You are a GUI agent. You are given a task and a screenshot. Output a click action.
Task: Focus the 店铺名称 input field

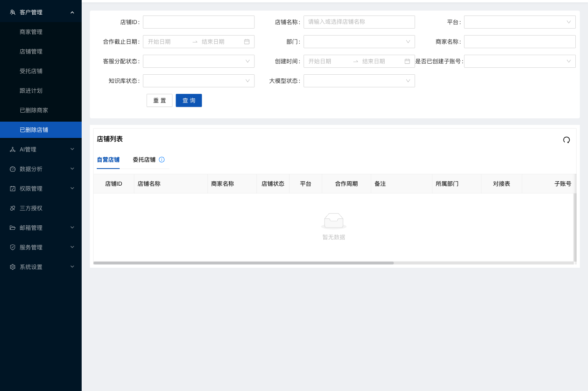click(x=359, y=22)
